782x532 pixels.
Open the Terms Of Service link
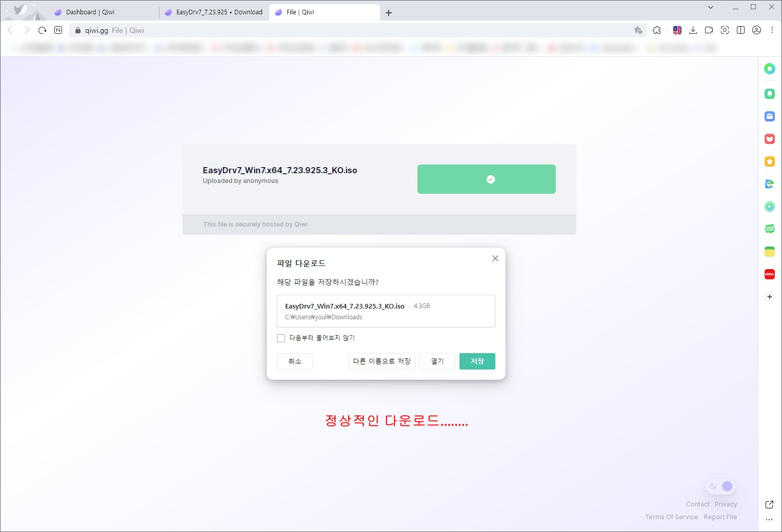pos(672,517)
